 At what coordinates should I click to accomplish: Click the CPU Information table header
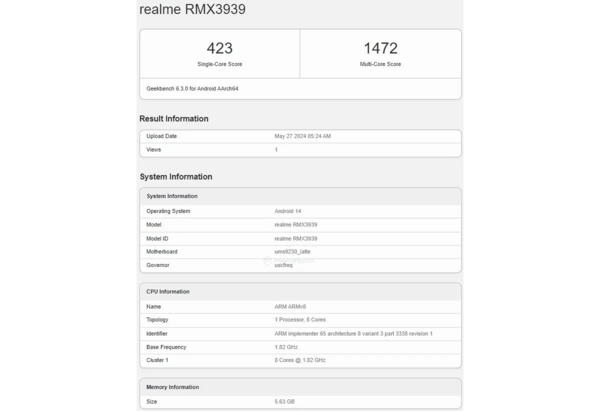tap(300, 292)
